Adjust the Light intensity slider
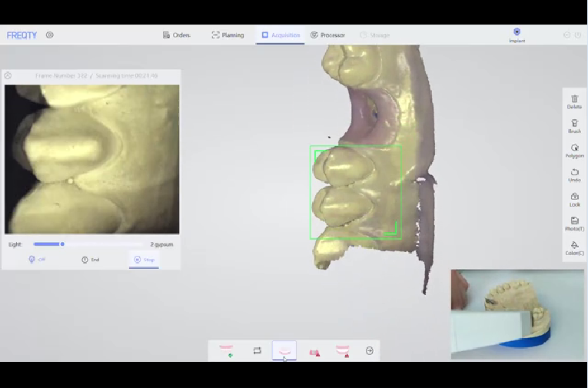 coord(62,244)
